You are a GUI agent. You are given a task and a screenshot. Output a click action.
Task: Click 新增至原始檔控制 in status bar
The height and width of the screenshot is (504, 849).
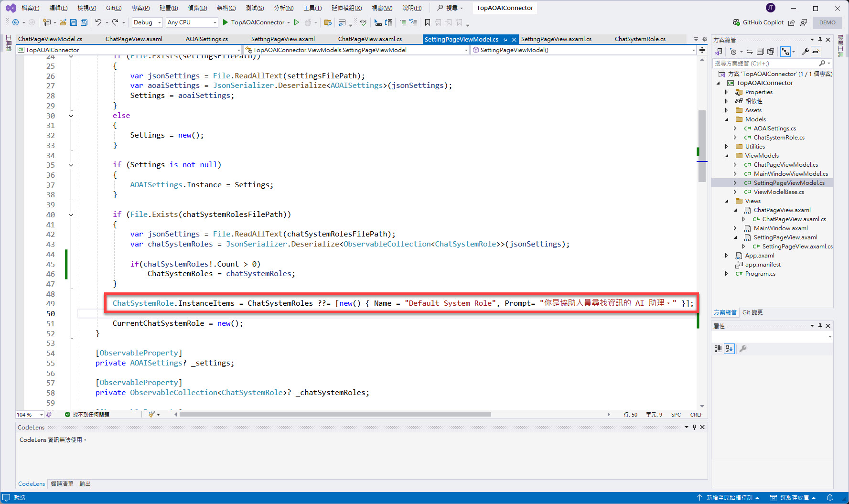tap(728, 498)
